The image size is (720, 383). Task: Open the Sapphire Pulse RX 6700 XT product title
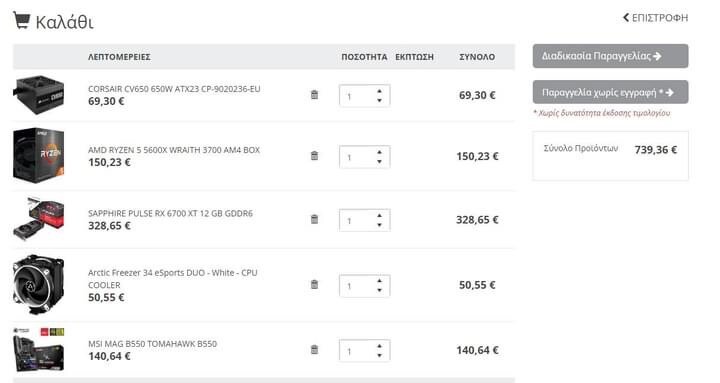170,213
